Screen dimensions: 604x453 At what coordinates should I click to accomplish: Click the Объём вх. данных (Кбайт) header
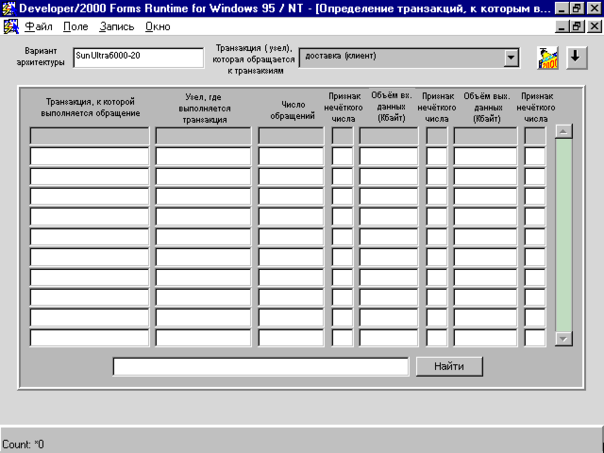coord(391,107)
